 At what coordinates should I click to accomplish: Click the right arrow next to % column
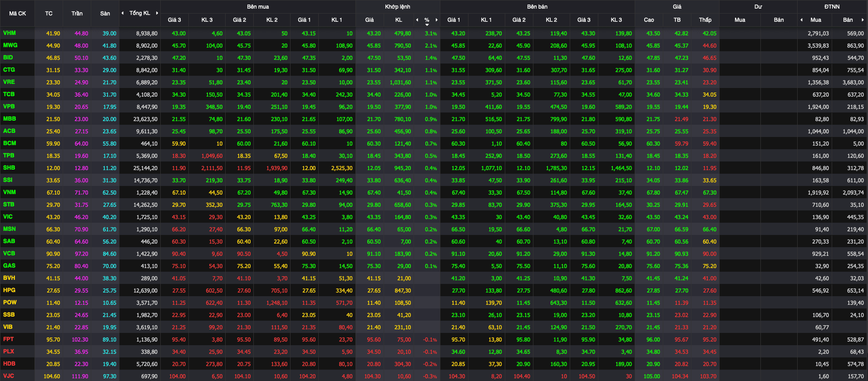click(x=436, y=20)
